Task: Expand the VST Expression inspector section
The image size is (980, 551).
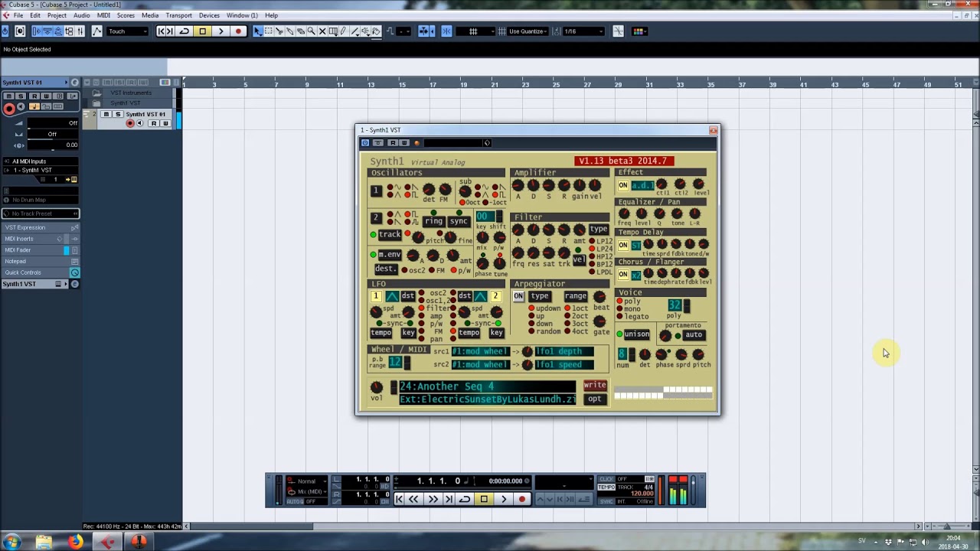Action: click(x=40, y=227)
